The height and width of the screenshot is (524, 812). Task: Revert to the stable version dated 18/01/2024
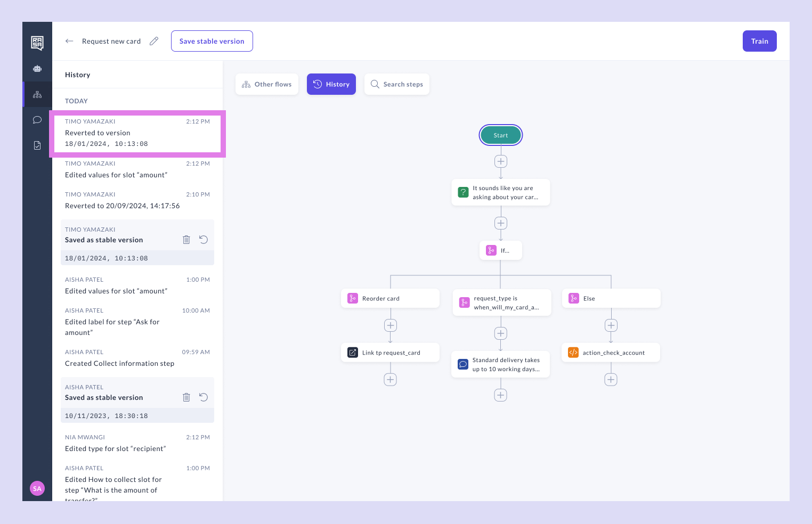tap(204, 240)
